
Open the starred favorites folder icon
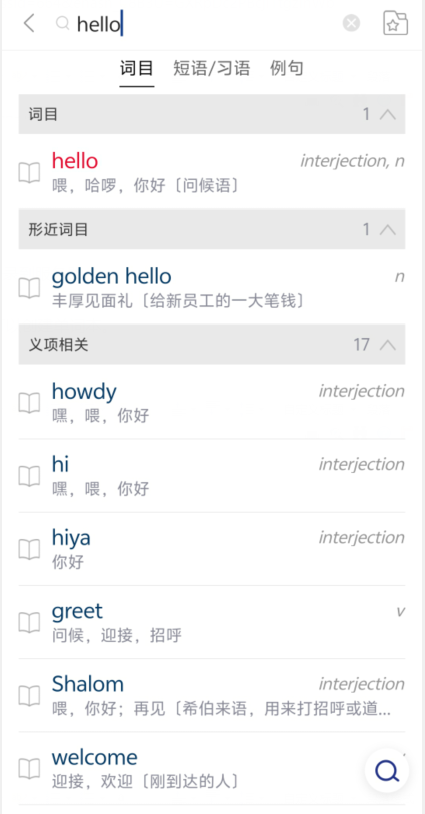pos(395,23)
